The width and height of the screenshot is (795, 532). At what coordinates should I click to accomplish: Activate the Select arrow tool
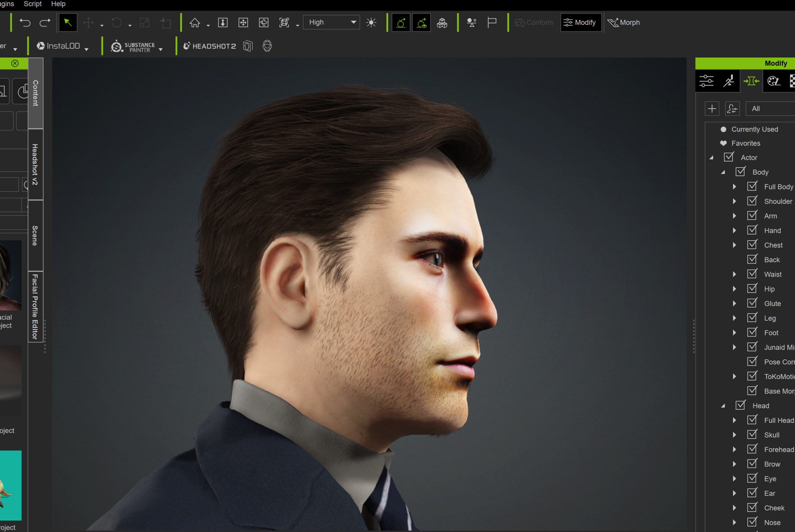coord(68,23)
